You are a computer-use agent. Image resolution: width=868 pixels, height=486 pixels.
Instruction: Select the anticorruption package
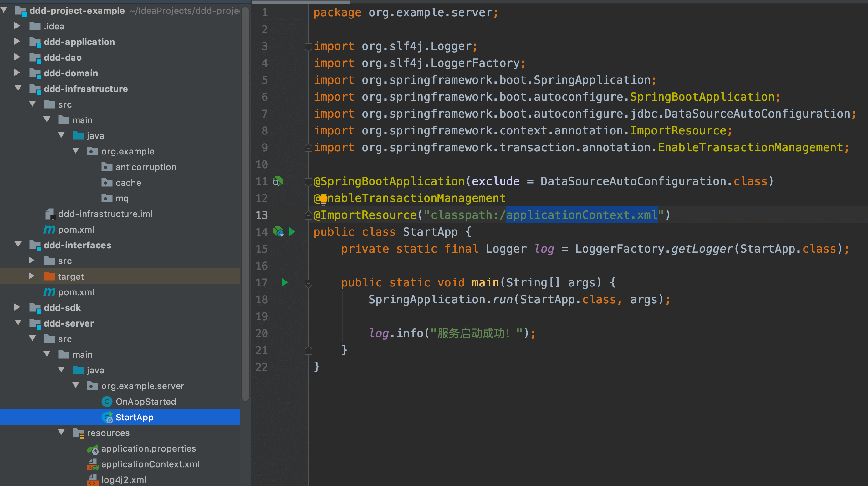pos(120,167)
